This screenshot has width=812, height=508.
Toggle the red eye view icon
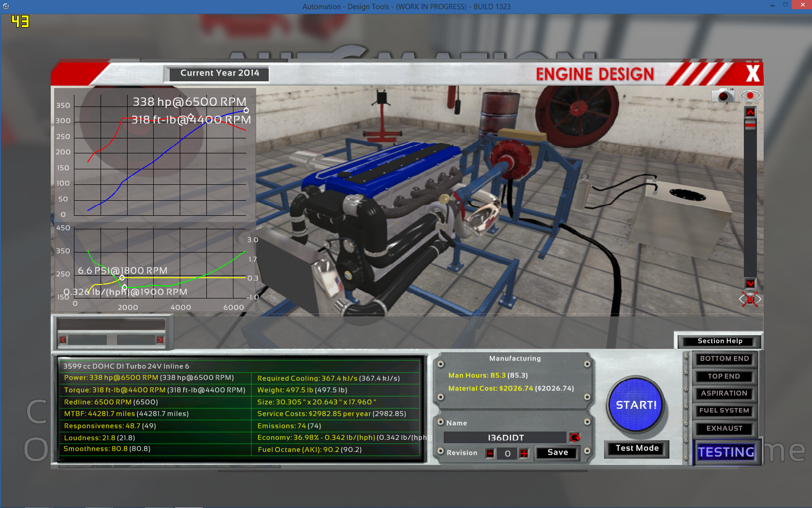750,96
